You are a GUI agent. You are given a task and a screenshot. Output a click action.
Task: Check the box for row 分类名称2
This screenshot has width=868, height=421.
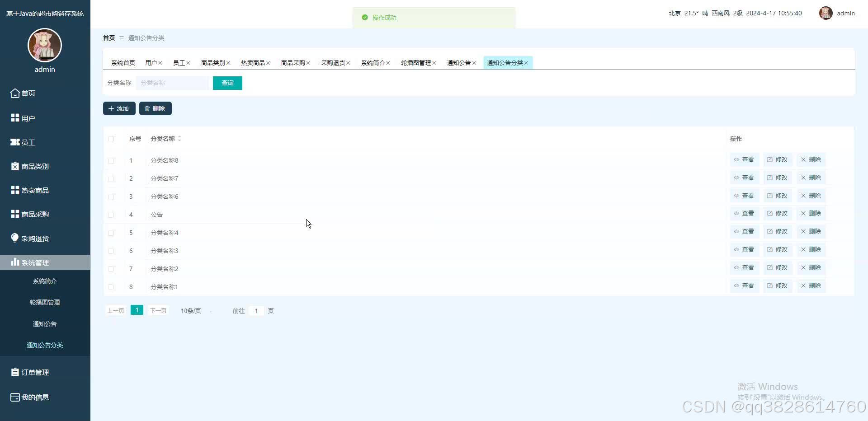tap(111, 269)
